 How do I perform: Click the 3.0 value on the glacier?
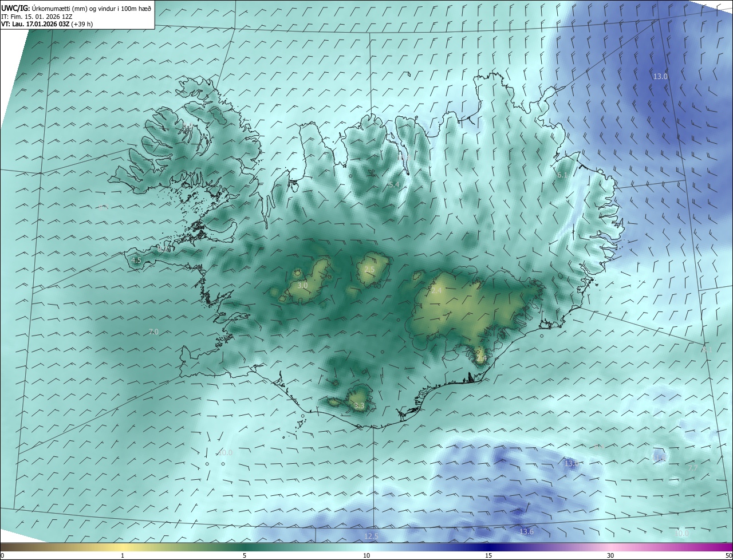pos(302,285)
